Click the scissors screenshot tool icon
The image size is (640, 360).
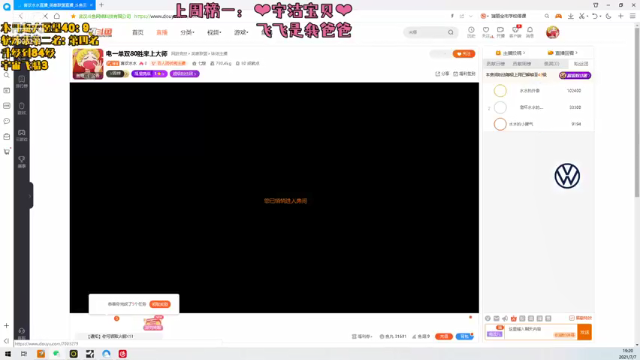[582, 16]
